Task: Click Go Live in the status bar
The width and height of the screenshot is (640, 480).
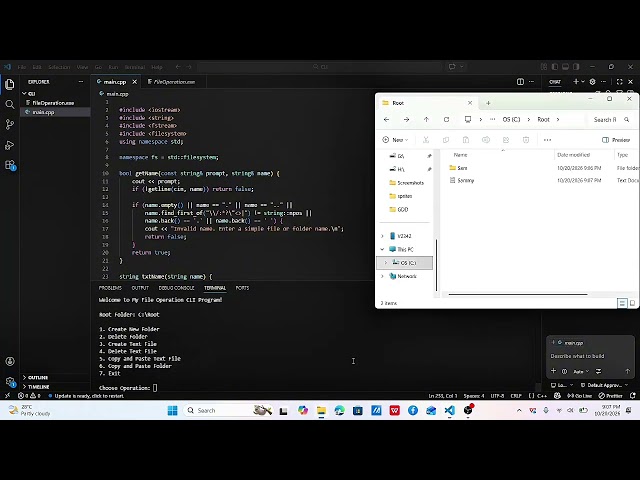Action: (579, 396)
